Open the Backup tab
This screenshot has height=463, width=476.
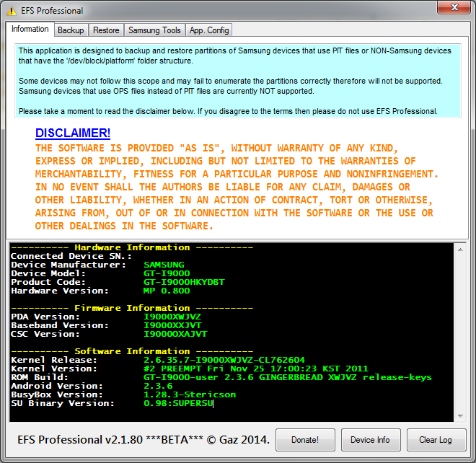(71, 30)
